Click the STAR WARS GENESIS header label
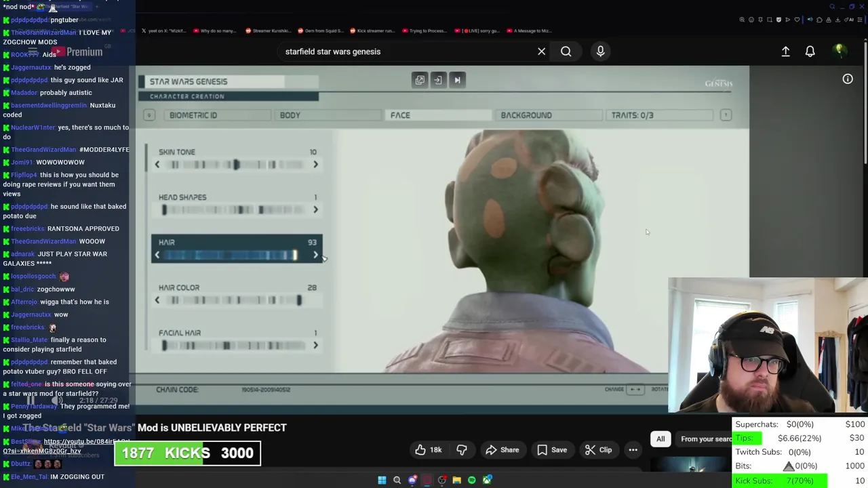The width and height of the screenshot is (868, 488). tap(189, 81)
